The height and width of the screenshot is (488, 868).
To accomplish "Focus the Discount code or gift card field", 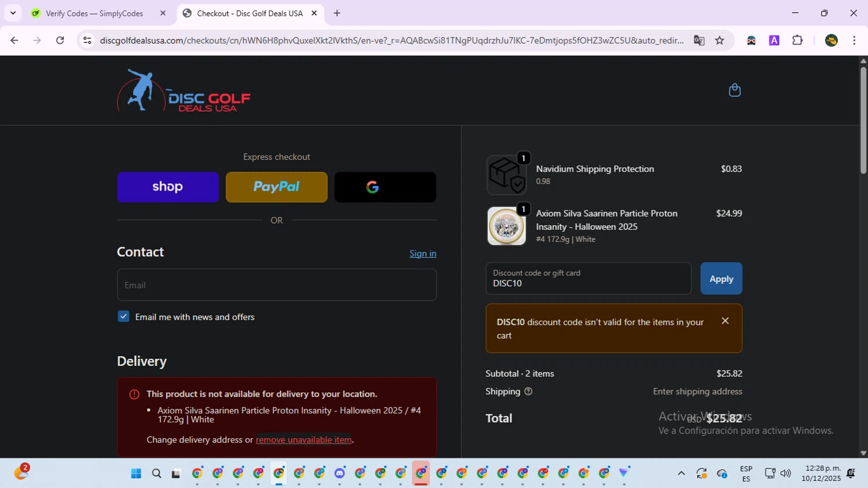I will 589,278.
